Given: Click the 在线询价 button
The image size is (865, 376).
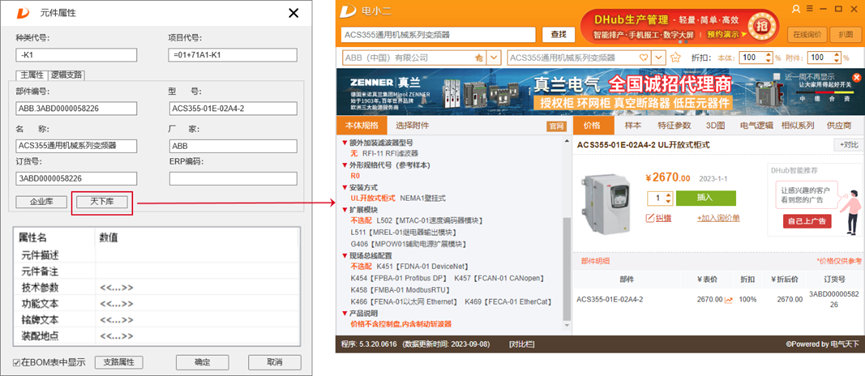Looking at the screenshot, I should 807,34.
